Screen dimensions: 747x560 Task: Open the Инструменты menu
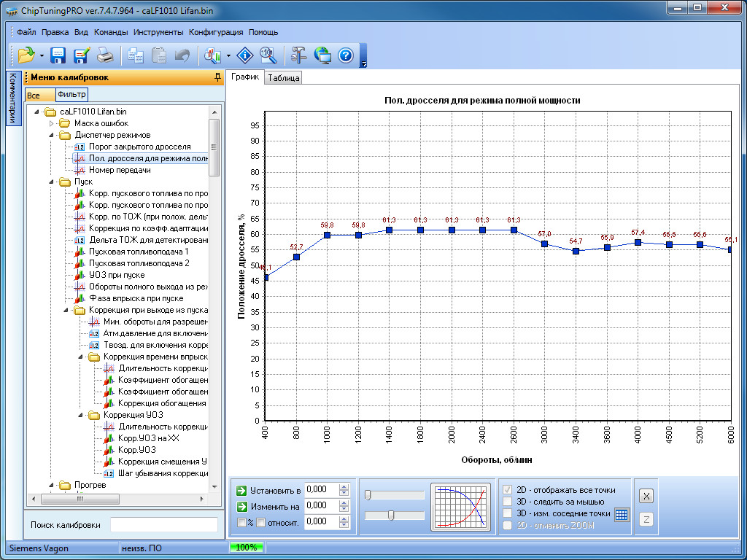(x=158, y=32)
